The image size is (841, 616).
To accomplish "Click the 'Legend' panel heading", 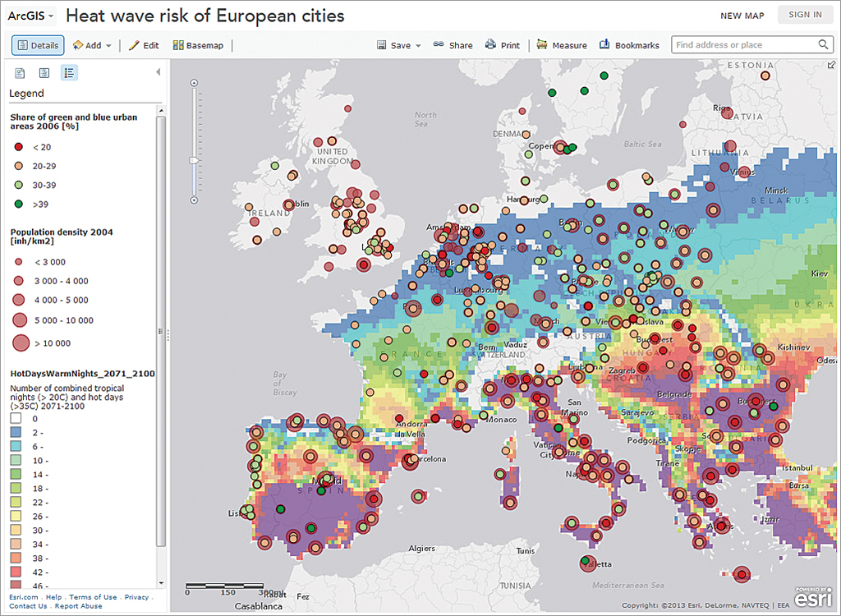I will (x=26, y=94).
